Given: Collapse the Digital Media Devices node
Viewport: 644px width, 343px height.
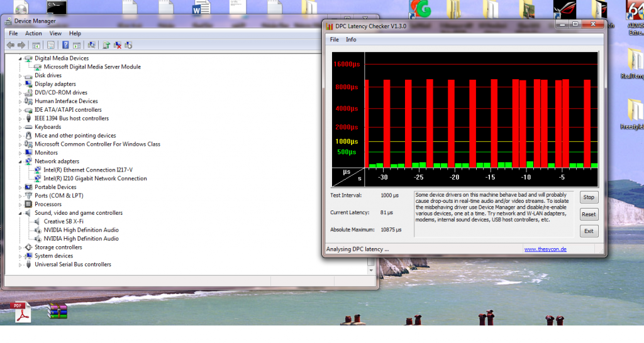Looking at the screenshot, I should [19, 58].
